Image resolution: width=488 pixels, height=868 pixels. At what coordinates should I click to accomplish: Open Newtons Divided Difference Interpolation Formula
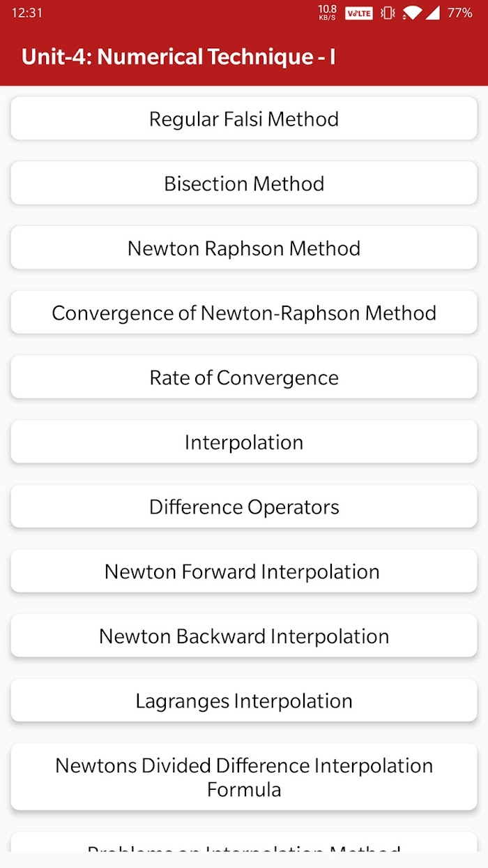point(244,777)
